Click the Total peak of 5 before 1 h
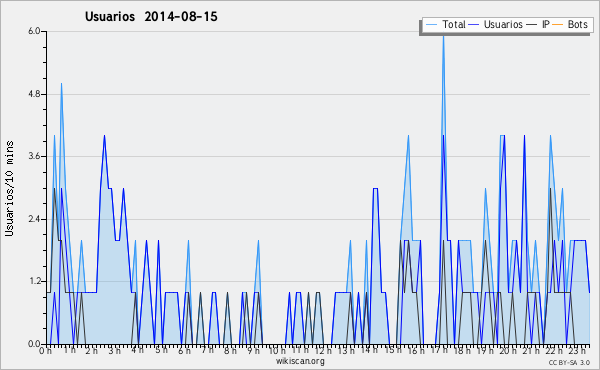Image resolution: width=600 pixels, height=370 pixels. 61,84
